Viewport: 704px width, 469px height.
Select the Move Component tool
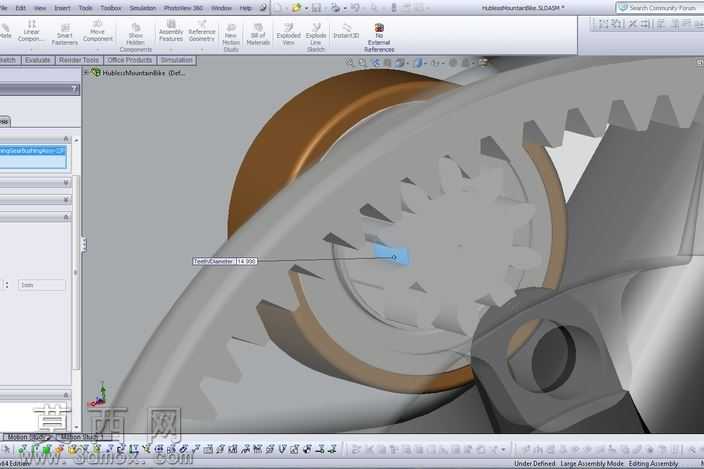(98, 31)
